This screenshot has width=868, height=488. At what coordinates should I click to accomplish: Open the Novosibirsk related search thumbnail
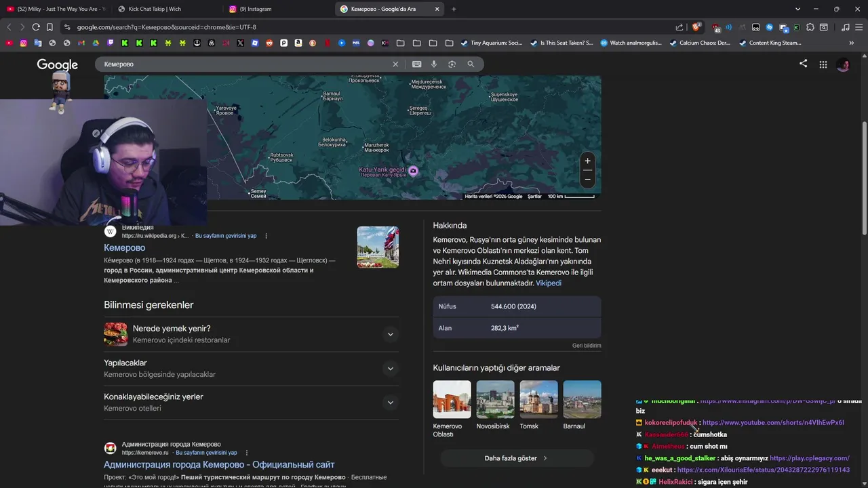[x=495, y=399]
